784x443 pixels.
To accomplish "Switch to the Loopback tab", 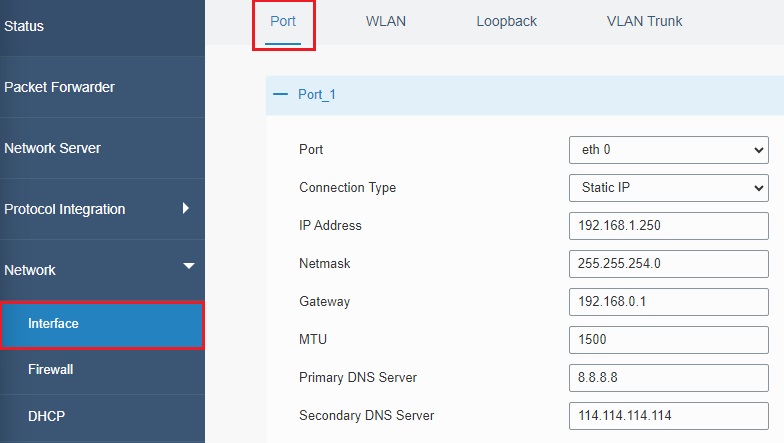I will click(x=506, y=22).
